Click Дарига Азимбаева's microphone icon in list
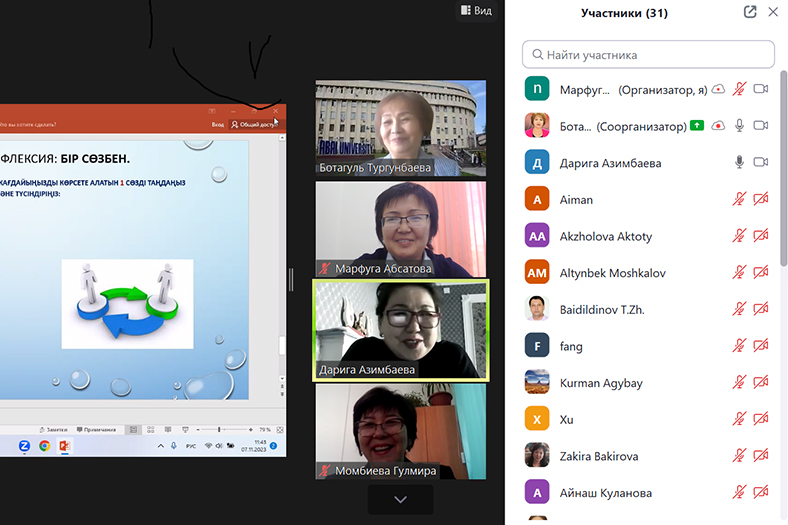Screen dimensions: 788x525 click(739, 162)
